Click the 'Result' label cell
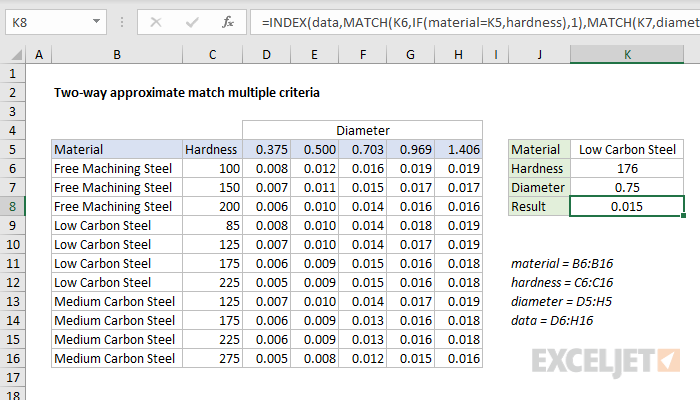 tap(539, 206)
